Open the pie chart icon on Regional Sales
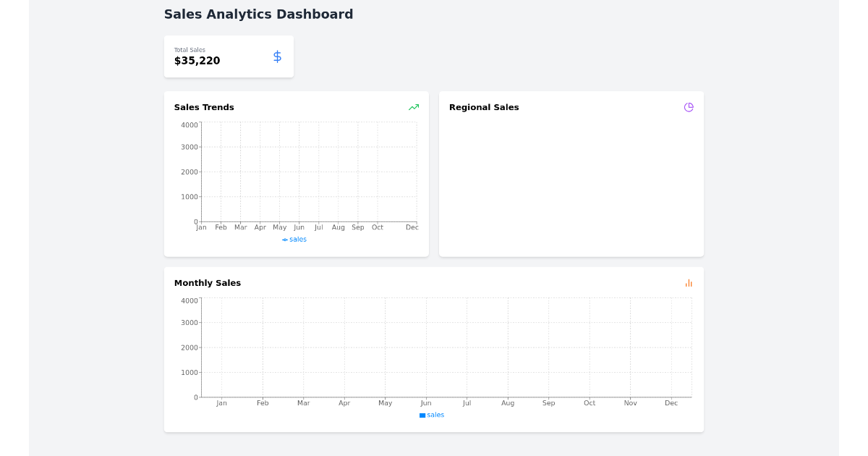This screenshot has height=456, width=868. click(x=689, y=107)
